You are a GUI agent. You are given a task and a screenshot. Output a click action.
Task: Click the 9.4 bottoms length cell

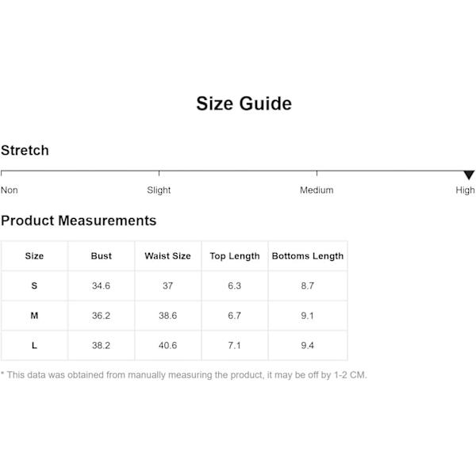coord(308,346)
